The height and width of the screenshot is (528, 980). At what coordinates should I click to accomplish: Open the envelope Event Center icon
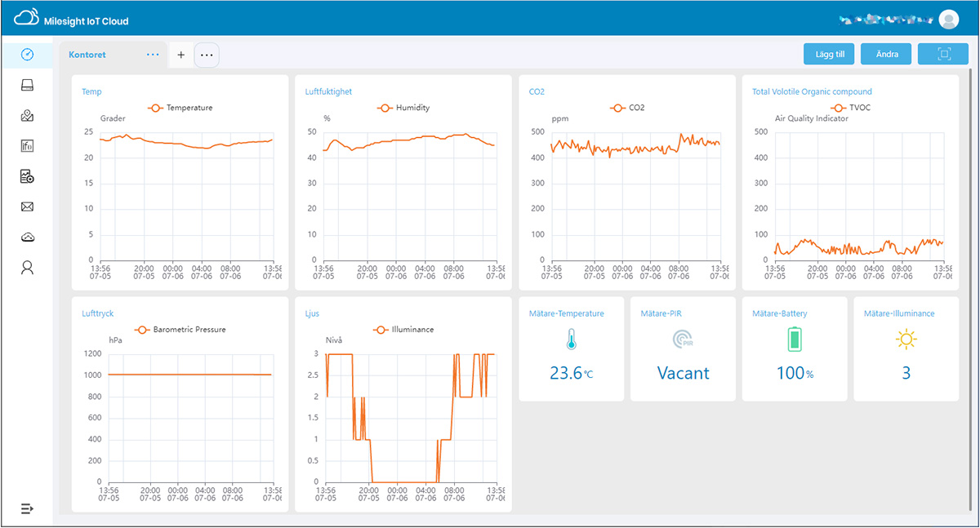[27, 206]
